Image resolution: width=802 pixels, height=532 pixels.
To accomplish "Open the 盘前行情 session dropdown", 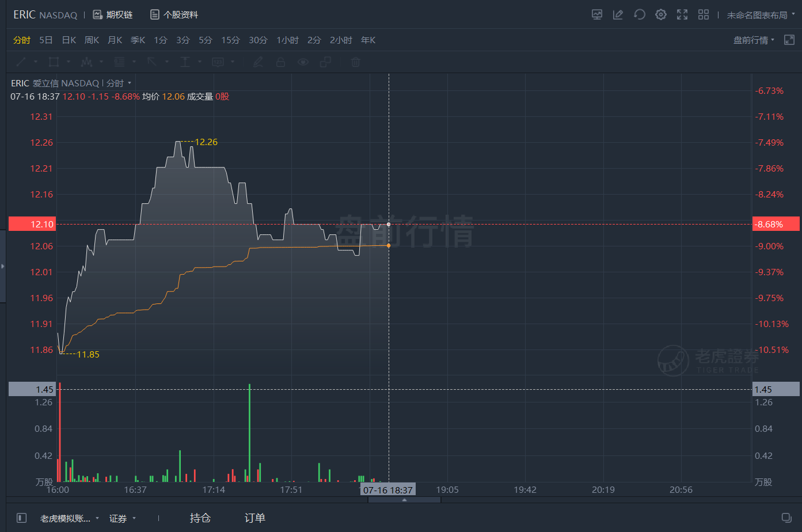I will click(x=754, y=40).
